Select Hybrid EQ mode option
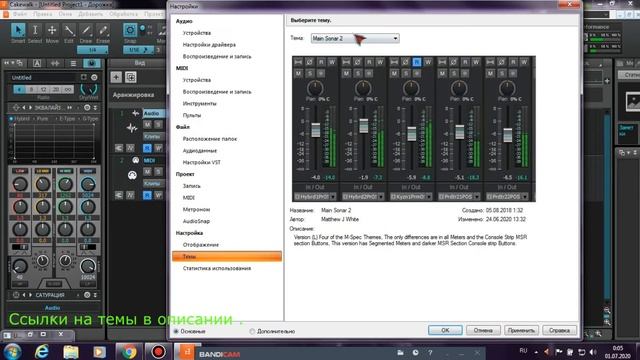 tap(20, 119)
